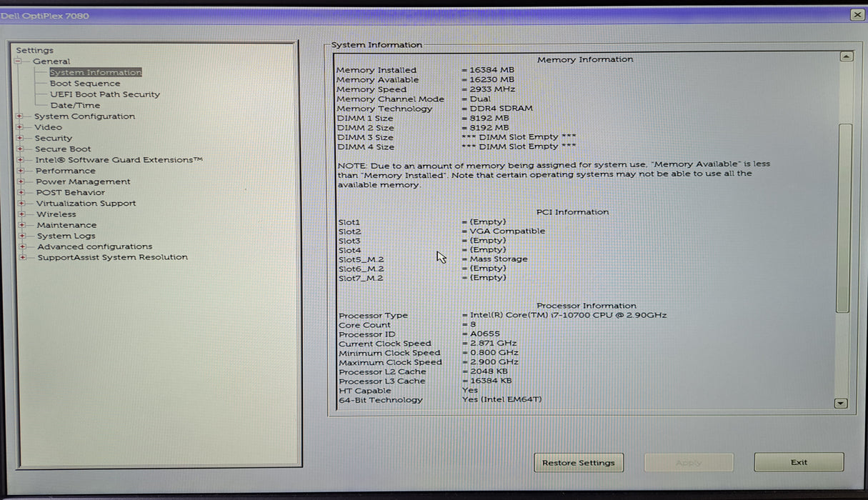Expand the Security settings node

click(x=20, y=138)
